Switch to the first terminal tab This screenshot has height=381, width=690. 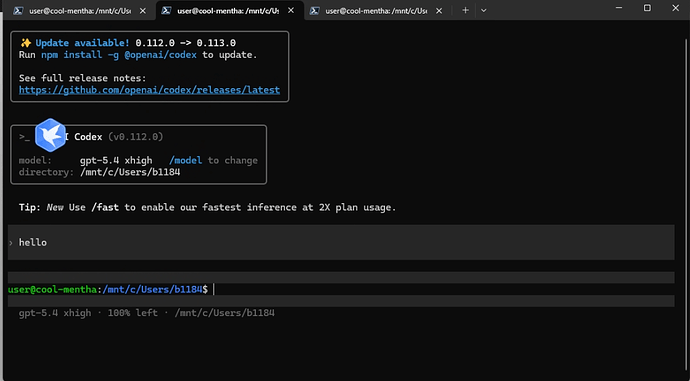(x=79, y=11)
